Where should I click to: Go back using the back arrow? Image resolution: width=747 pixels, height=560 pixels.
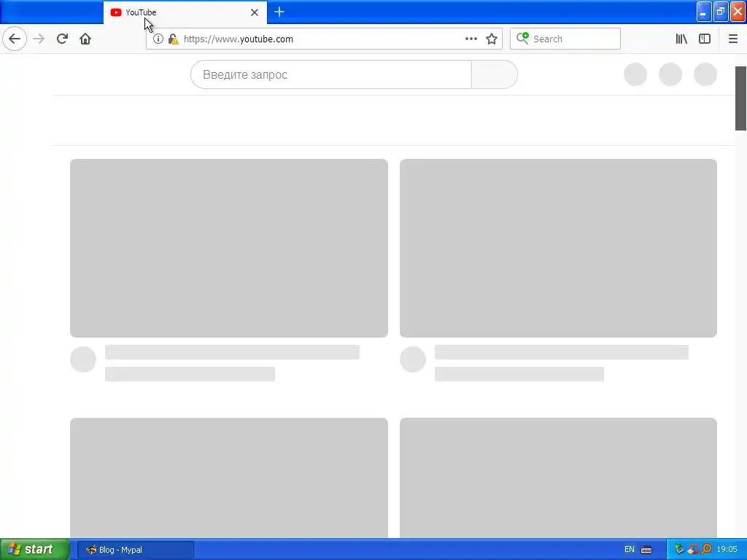[x=15, y=39]
